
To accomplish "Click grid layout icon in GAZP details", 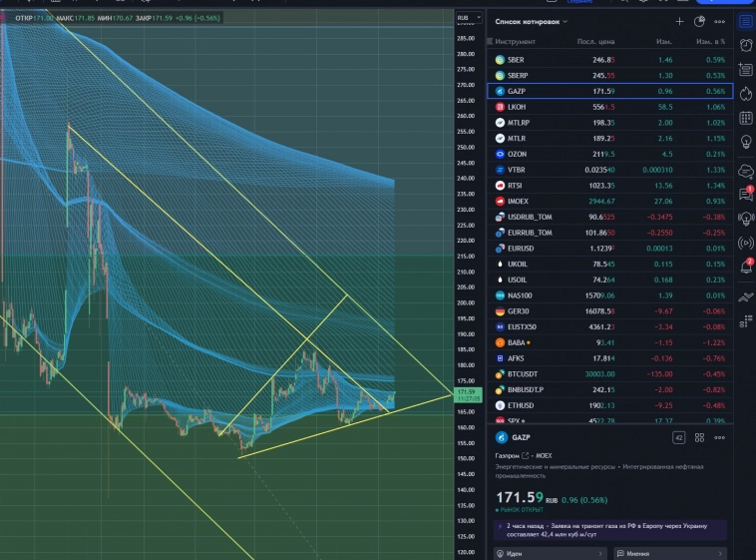I will 701,437.
